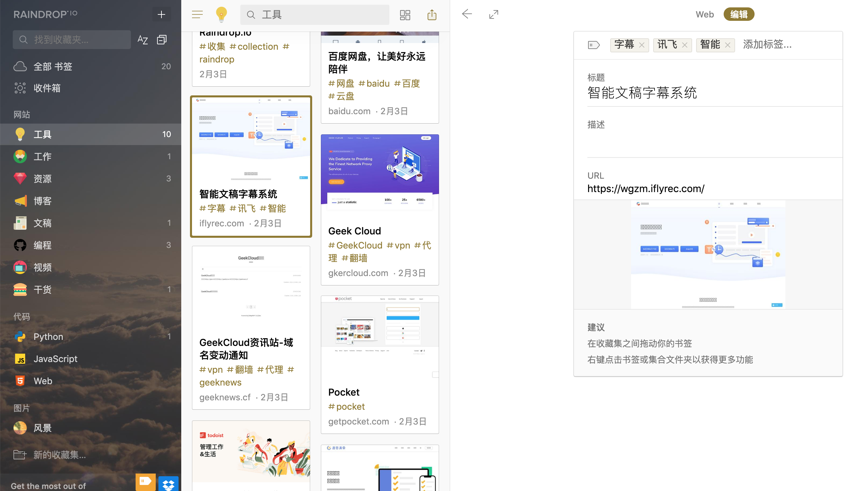Collapse the 图片 group header
Image resolution: width=868 pixels, height=491 pixels.
pos(22,408)
